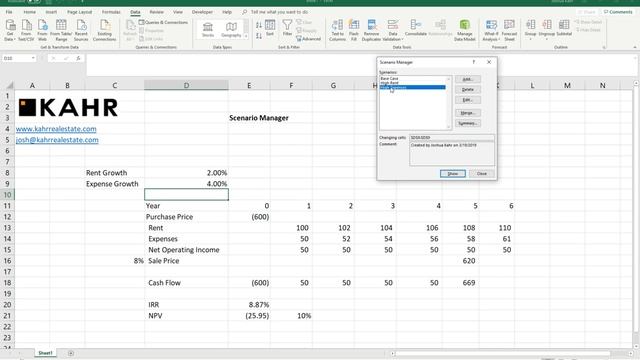The width and height of the screenshot is (640, 360).
Task: Open Outline group dialog launcher
Action: pyautogui.click(x=604, y=47)
